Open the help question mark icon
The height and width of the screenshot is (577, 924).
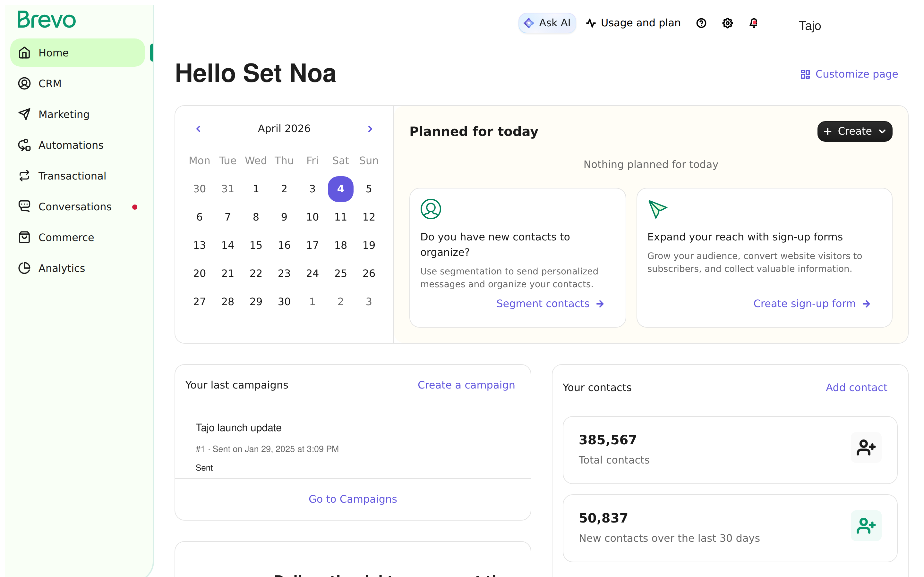(701, 23)
